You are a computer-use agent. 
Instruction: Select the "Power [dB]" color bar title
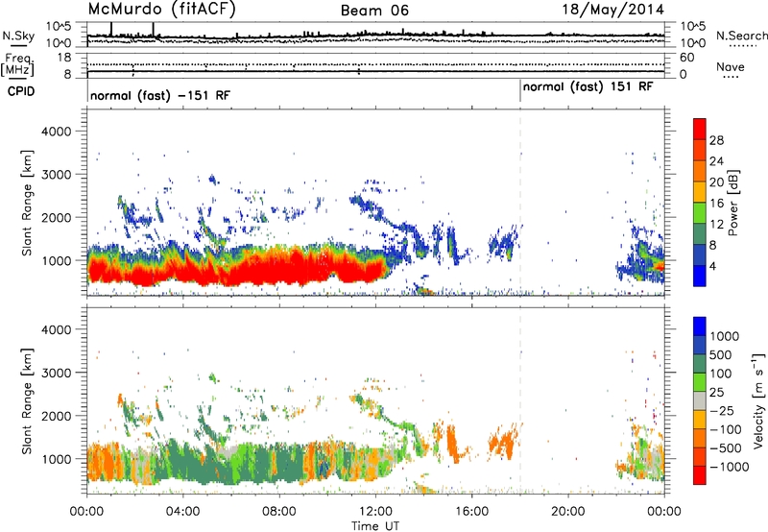click(732, 203)
